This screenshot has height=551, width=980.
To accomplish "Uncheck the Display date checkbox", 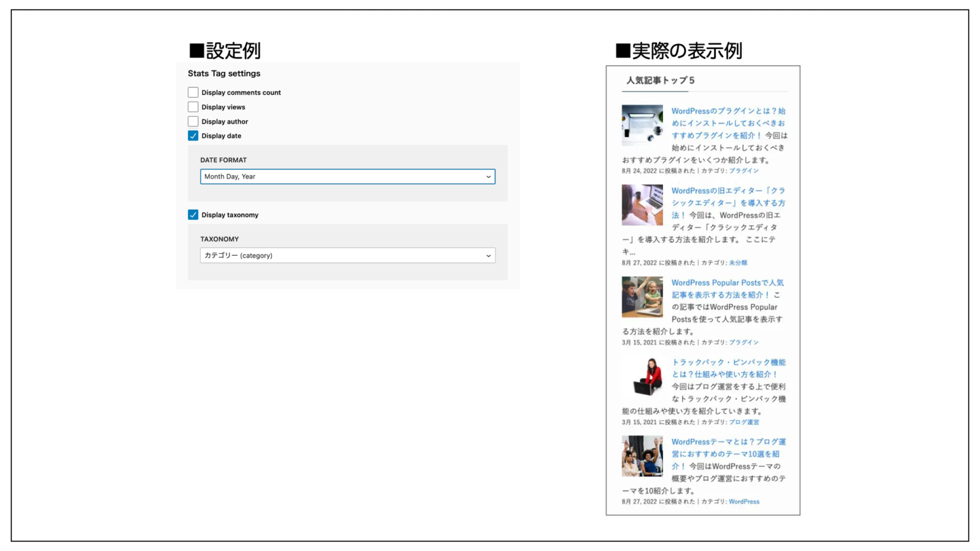I will click(x=193, y=136).
